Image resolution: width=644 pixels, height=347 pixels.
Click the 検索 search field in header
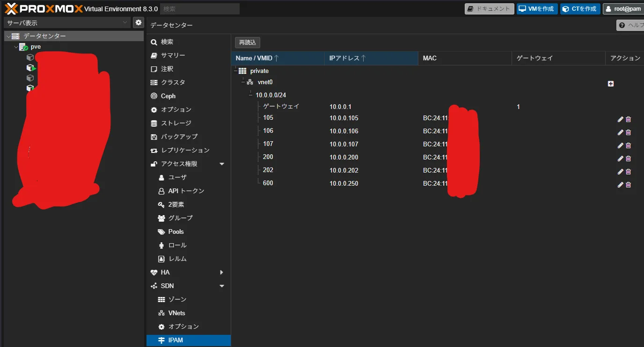[199, 9]
